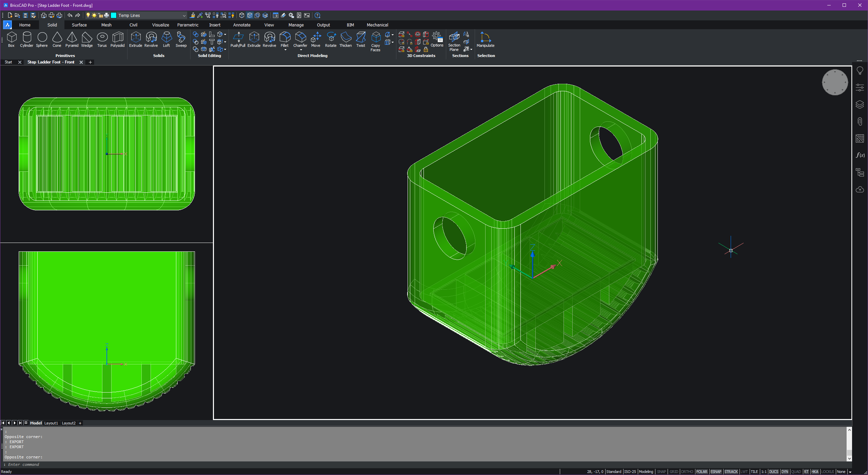Expand the Chamfer tool dropdown arrow
This screenshot has height=475, width=868.
pyautogui.click(x=300, y=49)
